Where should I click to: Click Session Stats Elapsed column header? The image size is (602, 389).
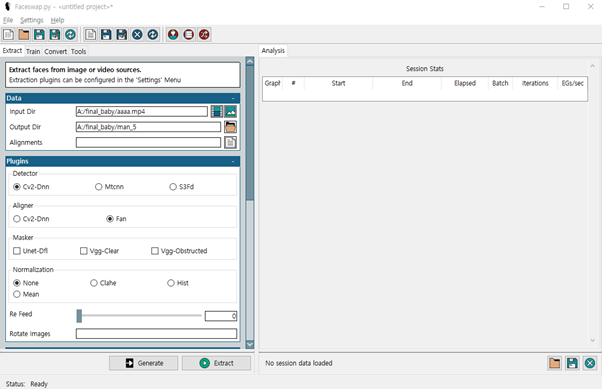[465, 83]
